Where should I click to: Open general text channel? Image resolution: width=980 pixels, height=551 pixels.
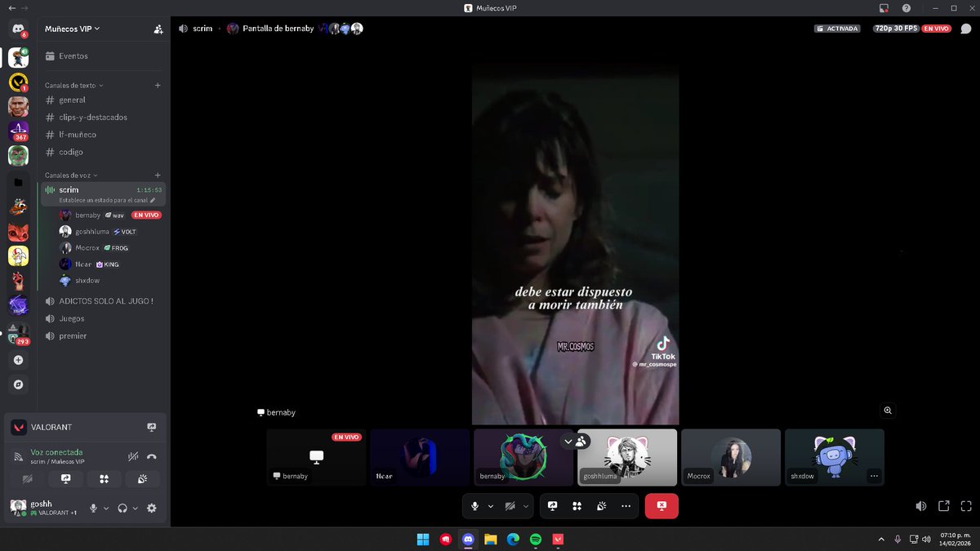point(104,100)
